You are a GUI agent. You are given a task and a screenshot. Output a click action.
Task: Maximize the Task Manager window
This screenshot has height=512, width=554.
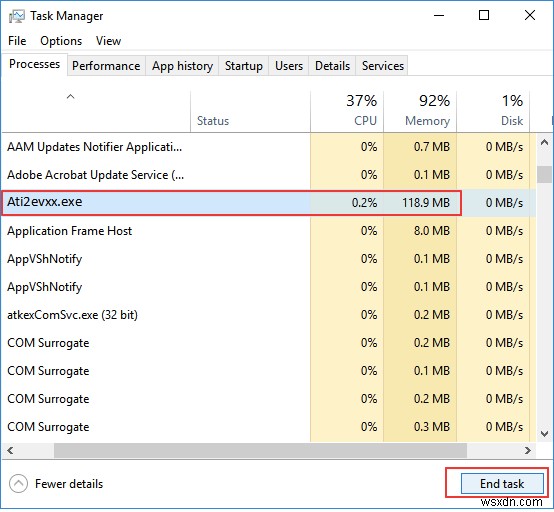click(484, 16)
